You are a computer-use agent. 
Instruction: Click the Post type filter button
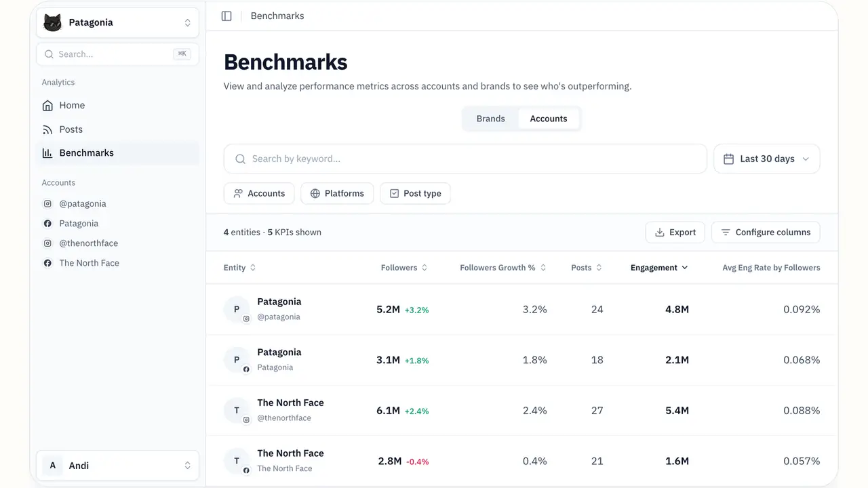coord(415,193)
